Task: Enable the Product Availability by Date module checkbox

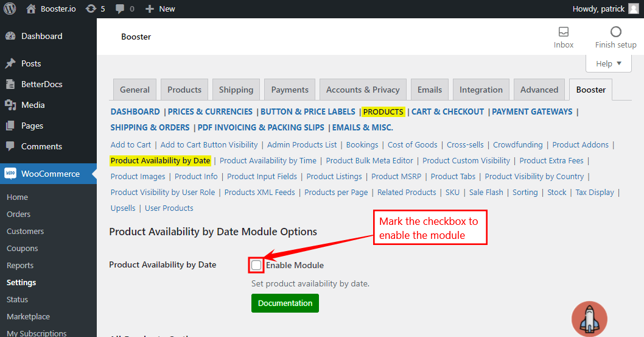Action: [256, 265]
